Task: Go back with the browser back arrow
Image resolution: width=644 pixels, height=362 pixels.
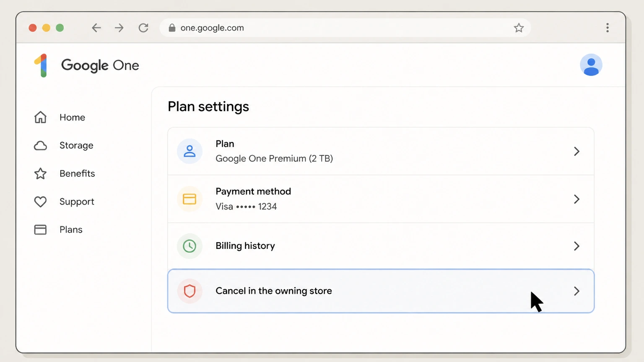Action: (x=96, y=28)
